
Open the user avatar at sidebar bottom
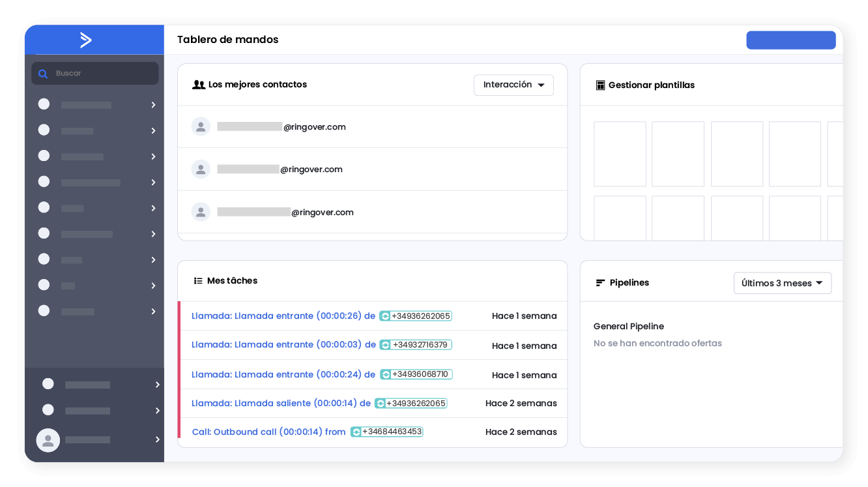[x=48, y=440]
